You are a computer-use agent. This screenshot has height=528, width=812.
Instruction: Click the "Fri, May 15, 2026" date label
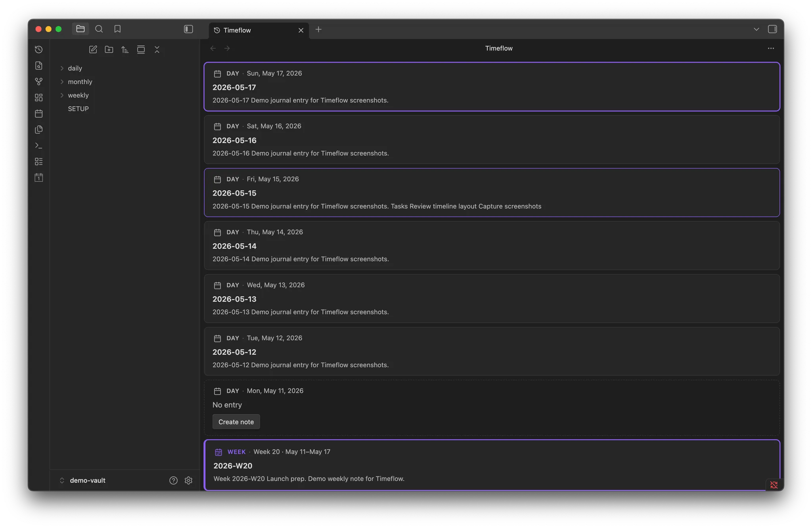pos(273,179)
